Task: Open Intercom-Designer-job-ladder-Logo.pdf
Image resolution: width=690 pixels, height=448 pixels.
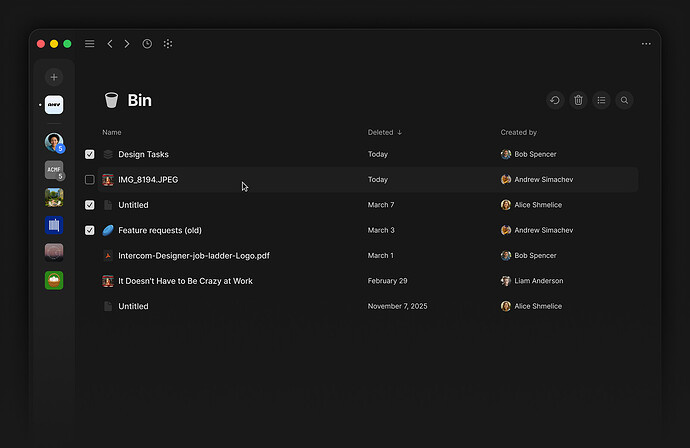Action: pos(194,256)
